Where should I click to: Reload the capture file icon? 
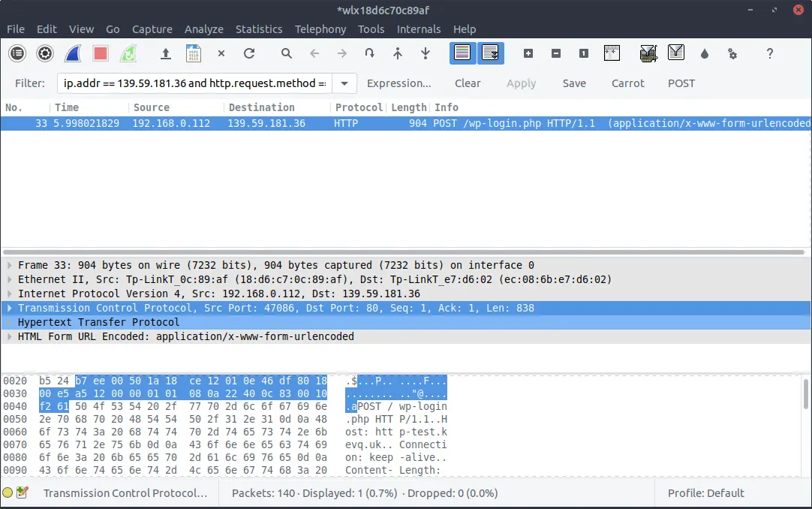coord(249,53)
